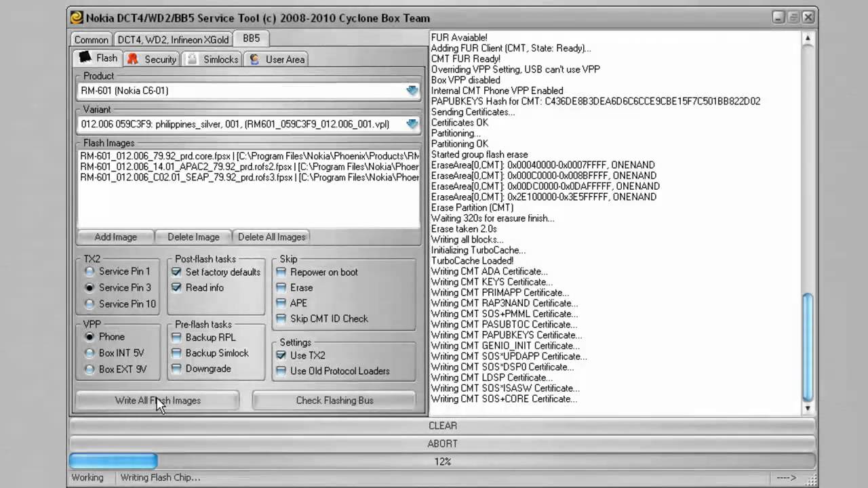Select Box EXT 9V VPP option
This screenshot has width=868, height=488.
tap(90, 369)
